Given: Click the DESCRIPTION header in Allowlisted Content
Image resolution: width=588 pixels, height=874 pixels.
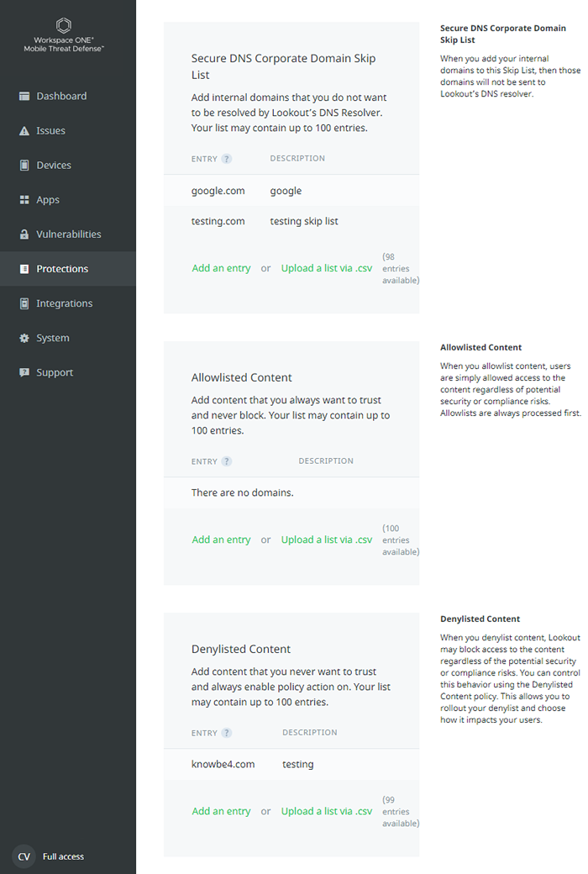Looking at the screenshot, I should (x=325, y=461).
